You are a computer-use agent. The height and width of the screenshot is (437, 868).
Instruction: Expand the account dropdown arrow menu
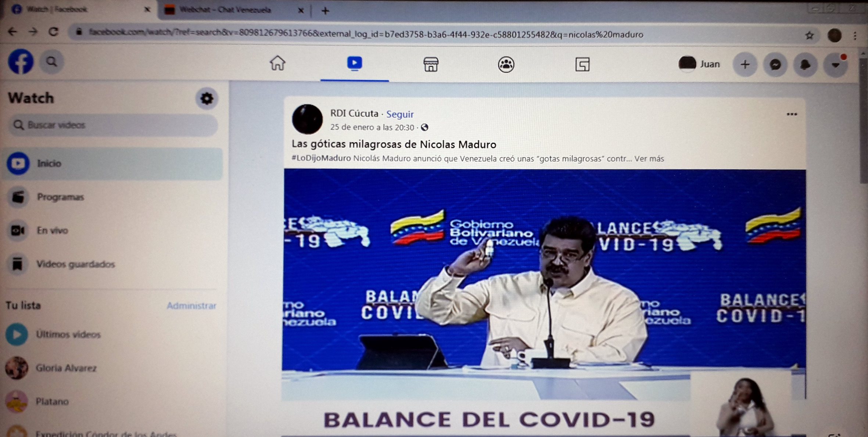[x=835, y=65]
